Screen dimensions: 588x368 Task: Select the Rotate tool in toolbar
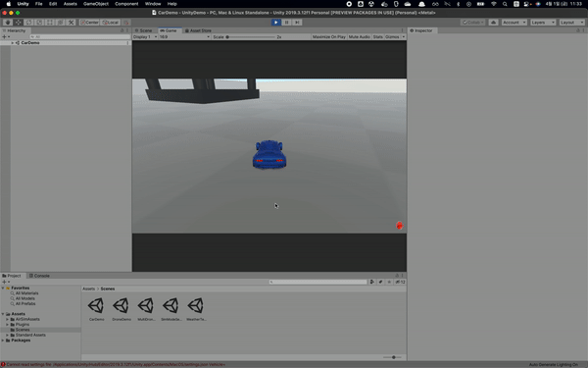(28, 23)
